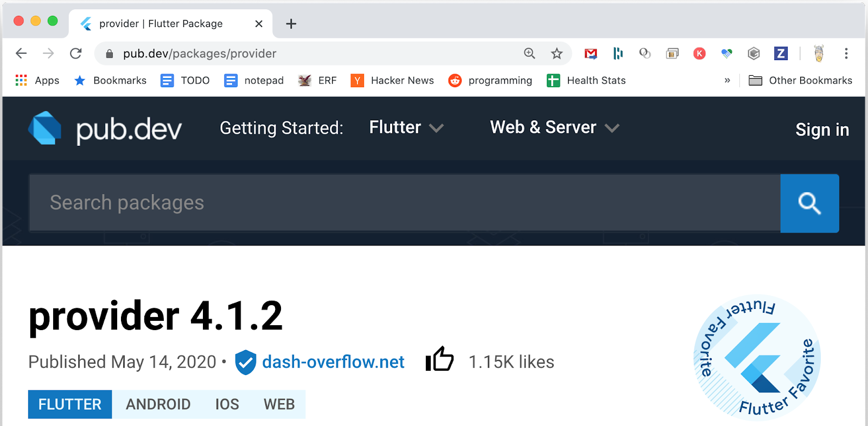Open the TODO bookmark
Viewport: 868px width, 426px height.
point(185,80)
